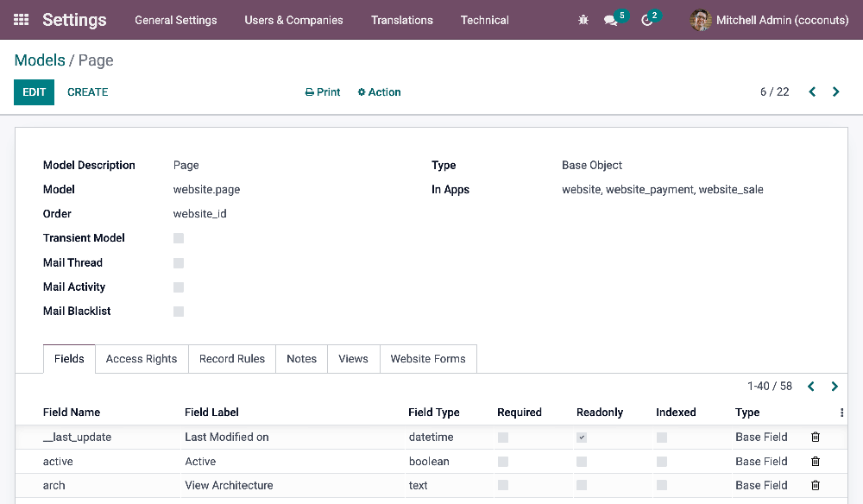
Task: Toggle Readonly checkbox for __last_update field
Action: pos(582,438)
